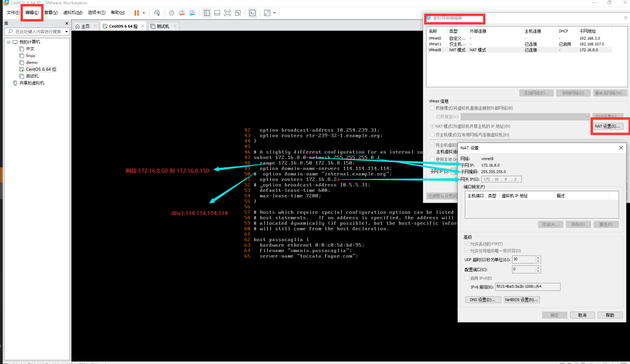Image resolution: width=630 pixels, height=364 pixels.
Task: Click the send Ctrl+Alt+Del icon
Action: 157,13
